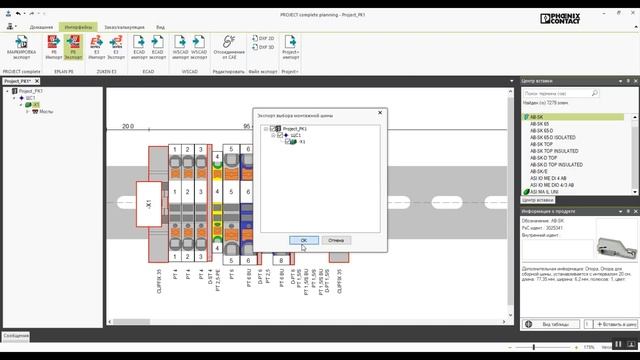Close the export selection dialog

coord(380,113)
